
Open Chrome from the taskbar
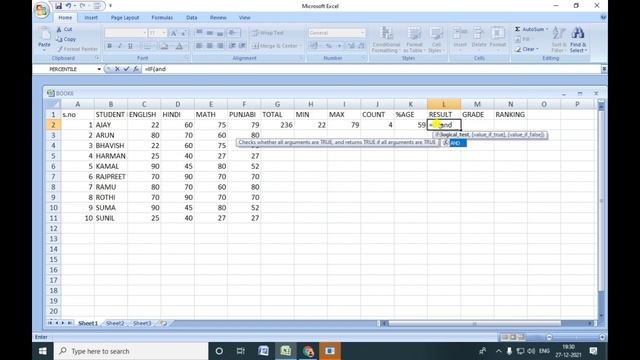308,351
